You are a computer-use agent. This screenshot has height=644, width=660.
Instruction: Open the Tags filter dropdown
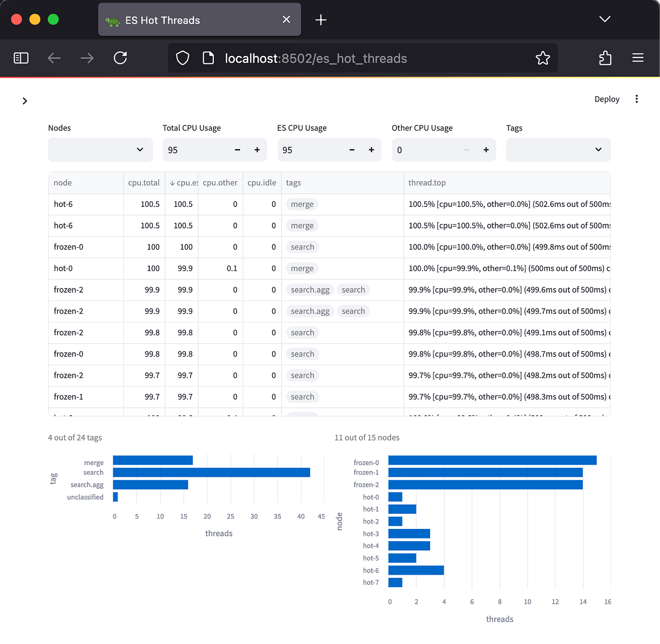(x=558, y=150)
